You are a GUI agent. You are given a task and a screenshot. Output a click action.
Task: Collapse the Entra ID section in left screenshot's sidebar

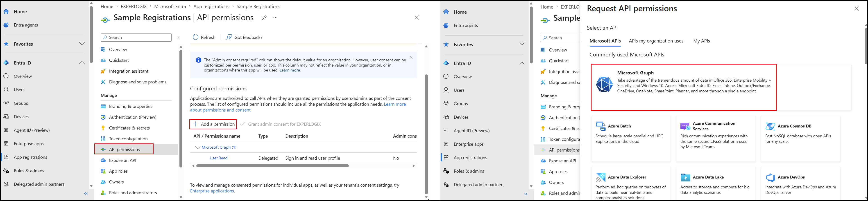(82, 63)
